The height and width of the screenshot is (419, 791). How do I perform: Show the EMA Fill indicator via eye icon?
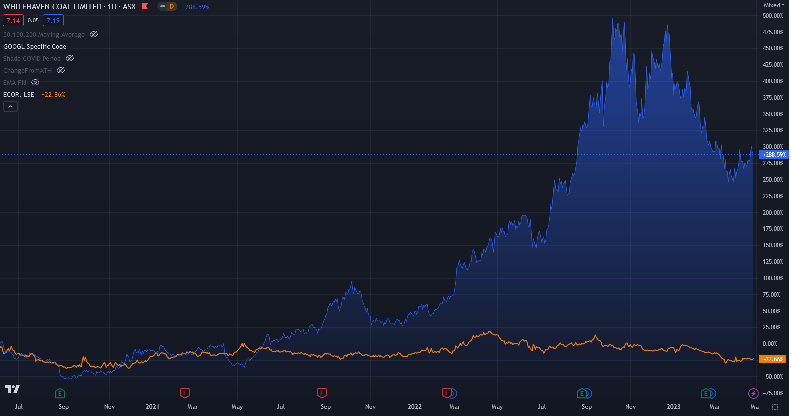pos(35,82)
